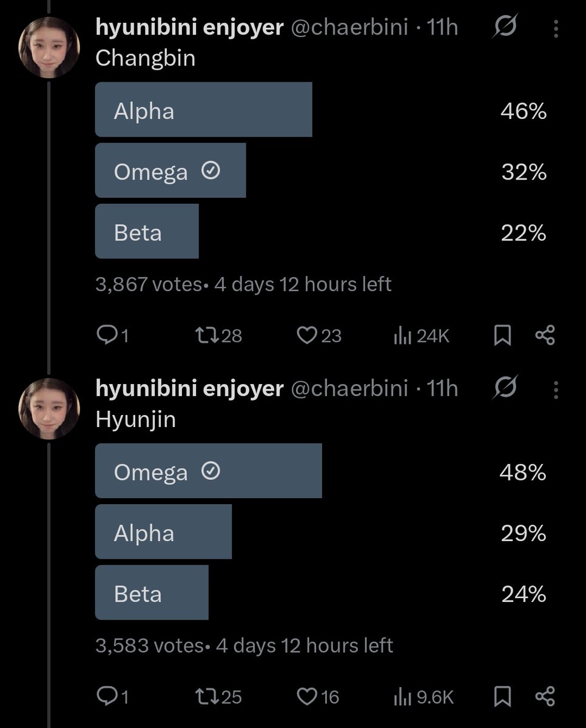Open hyunibini enjoyer name on Hyunjin tweet
The image size is (586, 728).
(189, 388)
